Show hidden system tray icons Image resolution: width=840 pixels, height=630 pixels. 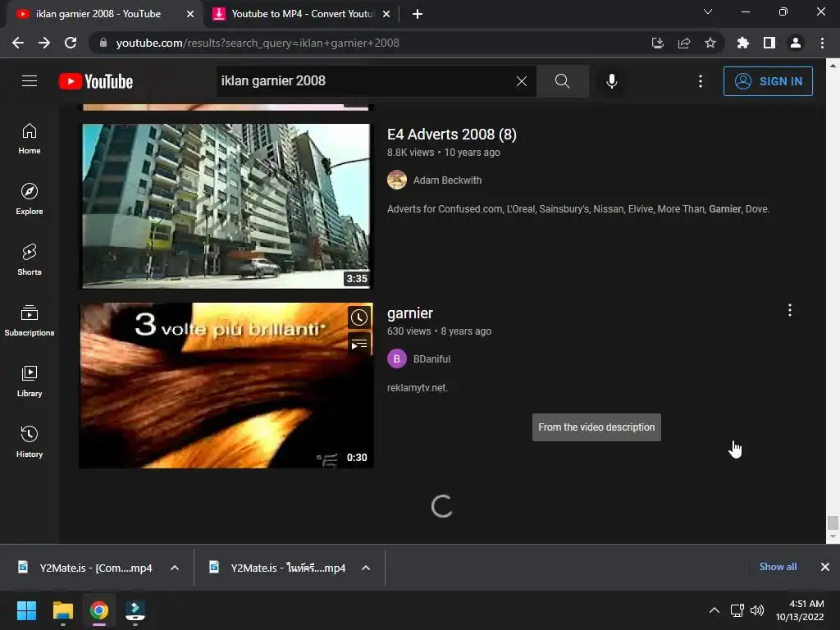[714, 610]
